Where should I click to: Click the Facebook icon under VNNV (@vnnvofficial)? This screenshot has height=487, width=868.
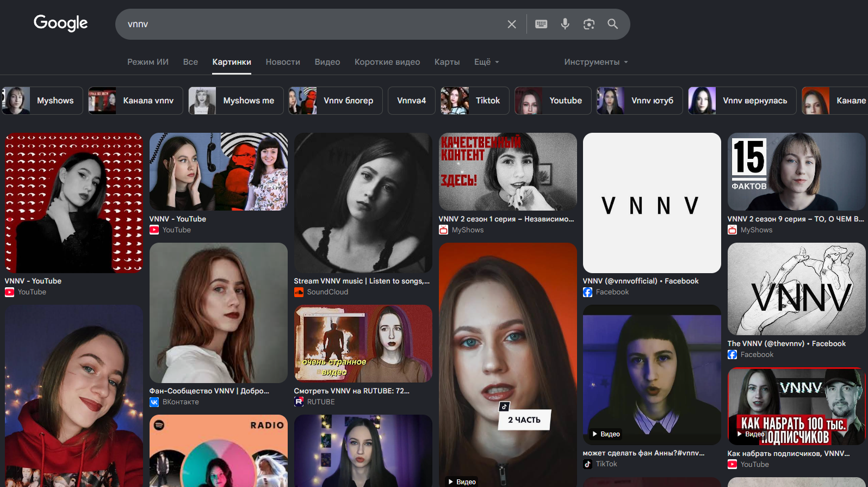click(x=587, y=292)
